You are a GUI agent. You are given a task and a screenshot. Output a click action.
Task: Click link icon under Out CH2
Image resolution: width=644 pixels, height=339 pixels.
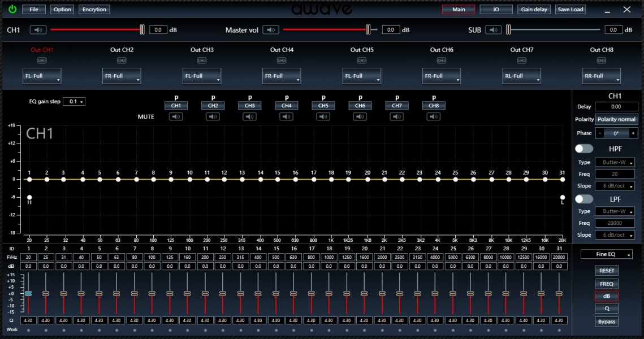coord(122,60)
